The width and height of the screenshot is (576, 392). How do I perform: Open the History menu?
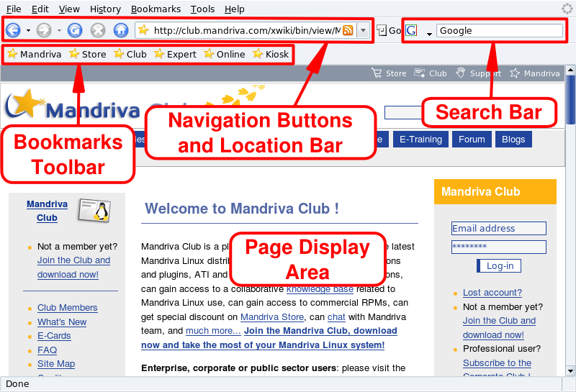105,9
